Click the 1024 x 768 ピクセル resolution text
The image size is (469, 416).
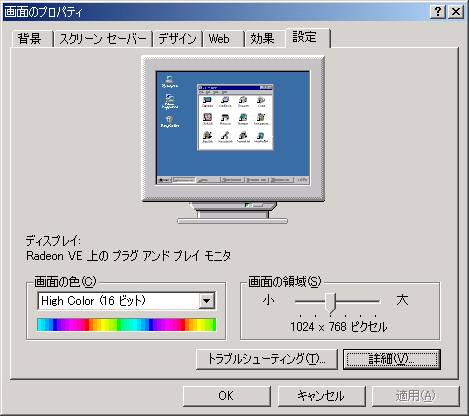[339, 327]
